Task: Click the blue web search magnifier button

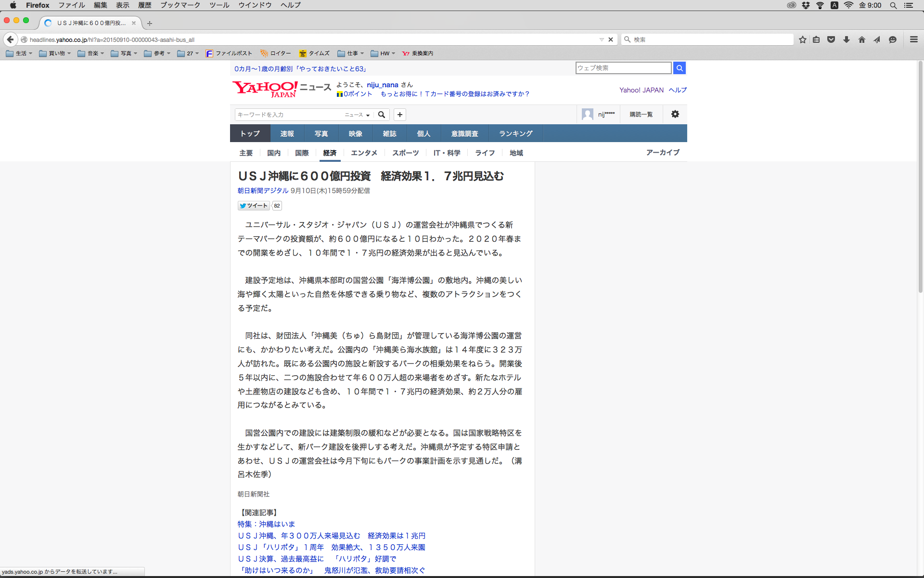Action: (x=680, y=68)
